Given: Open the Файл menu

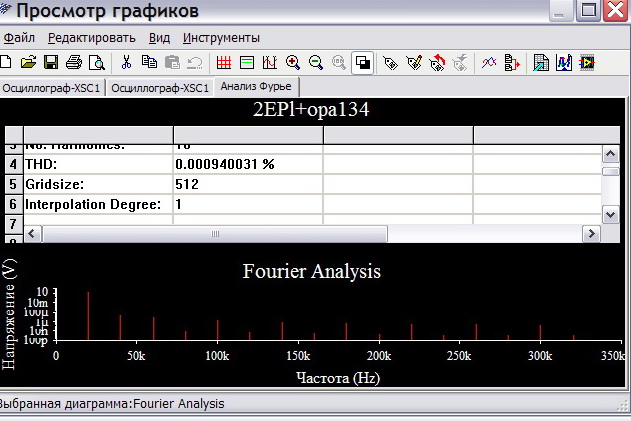Looking at the screenshot, I should (x=19, y=38).
